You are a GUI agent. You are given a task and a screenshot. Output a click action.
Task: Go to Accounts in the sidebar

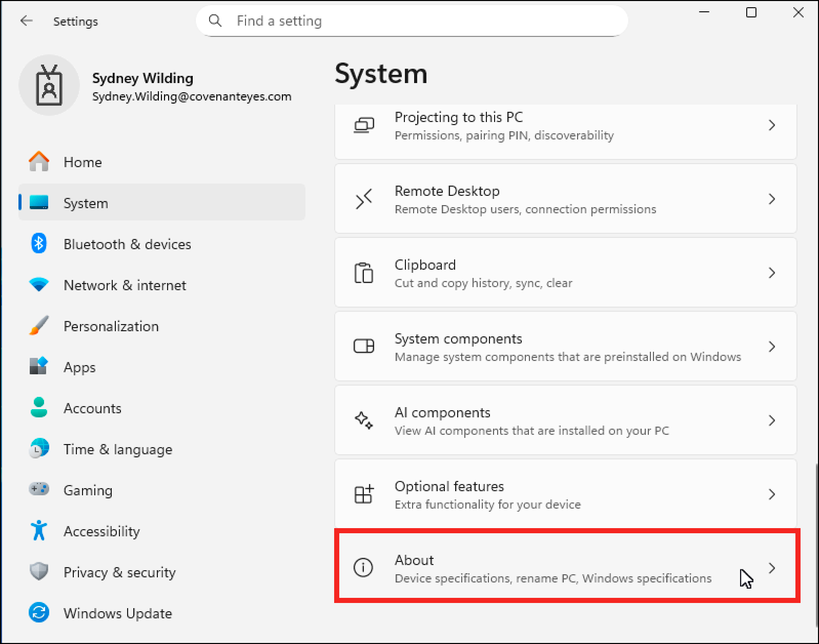point(92,408)
